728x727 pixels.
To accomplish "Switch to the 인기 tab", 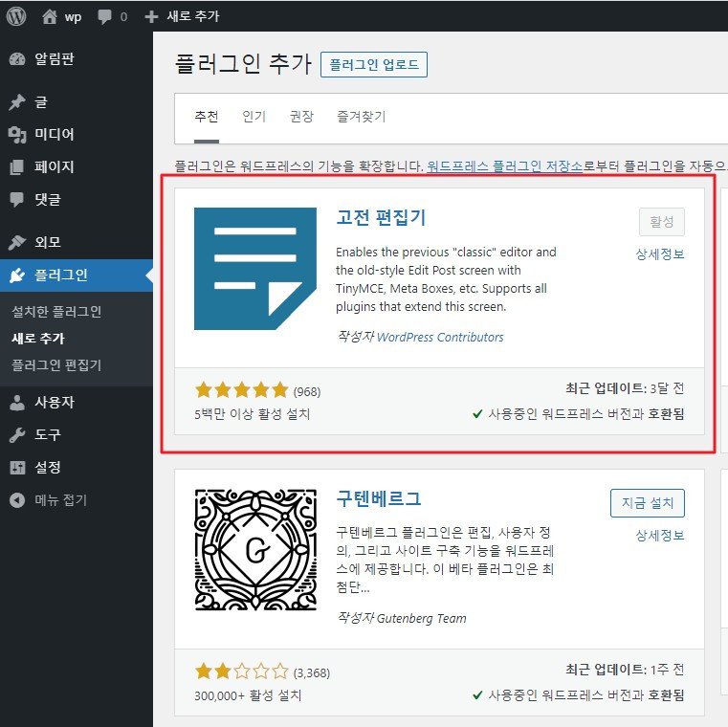I will (x=254, y=116).
